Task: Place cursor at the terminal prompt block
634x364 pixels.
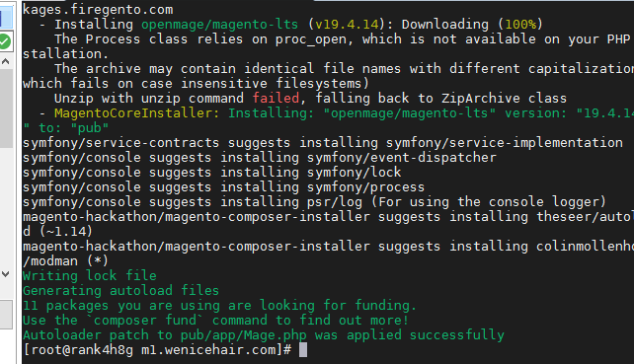Action: [303, 350]
